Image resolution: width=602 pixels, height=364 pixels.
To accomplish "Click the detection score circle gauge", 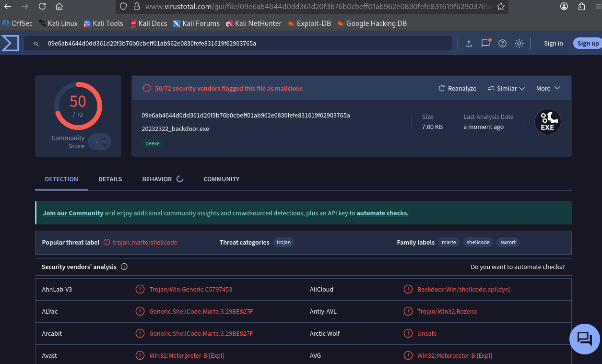I will [x=78, y=106].
